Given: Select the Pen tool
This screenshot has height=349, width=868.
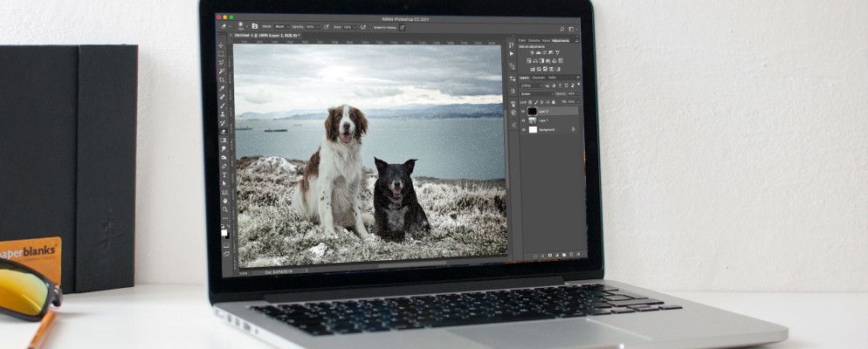Looking at the screenshot, I should [223, 166].
